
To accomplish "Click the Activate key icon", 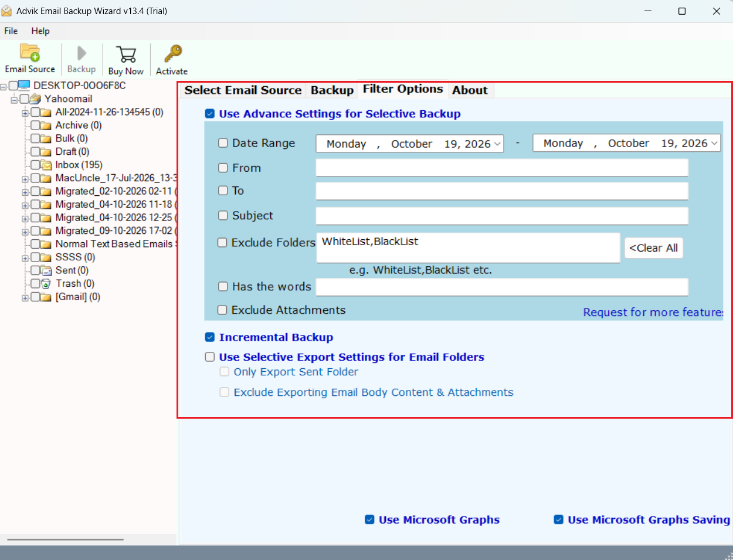I will pyautogui.click(x=172, y=53).
